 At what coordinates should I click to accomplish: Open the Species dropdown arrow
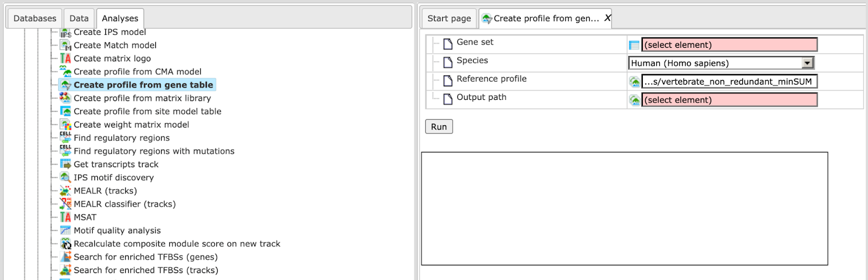pos(808,63)
